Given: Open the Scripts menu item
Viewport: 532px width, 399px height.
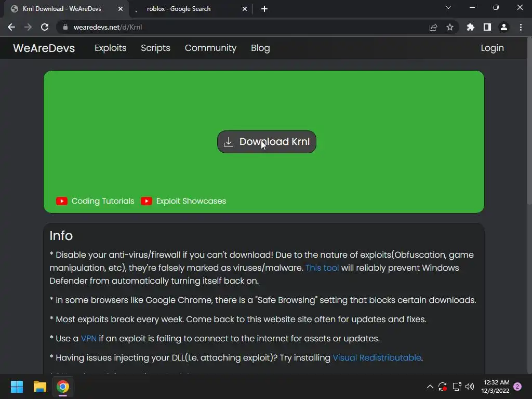Looking at the screenshot, I should tap(155, 48).
